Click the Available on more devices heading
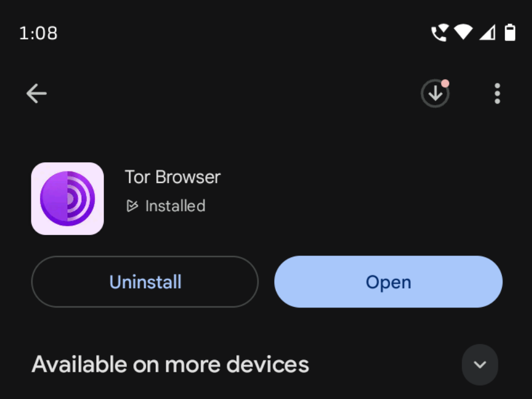532x399 pixels. click(x=170, y=364)
